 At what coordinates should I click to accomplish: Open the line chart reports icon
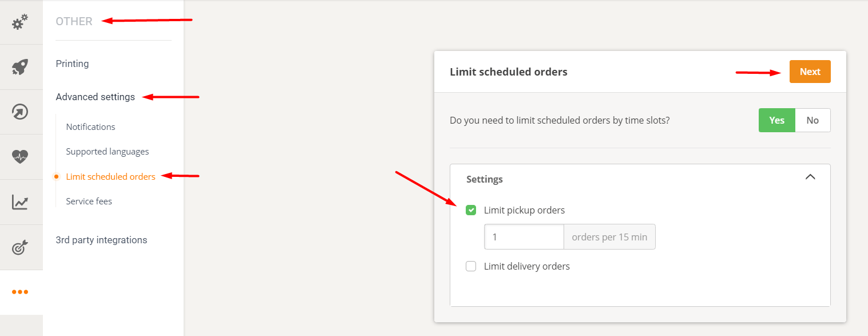(21, 201)
